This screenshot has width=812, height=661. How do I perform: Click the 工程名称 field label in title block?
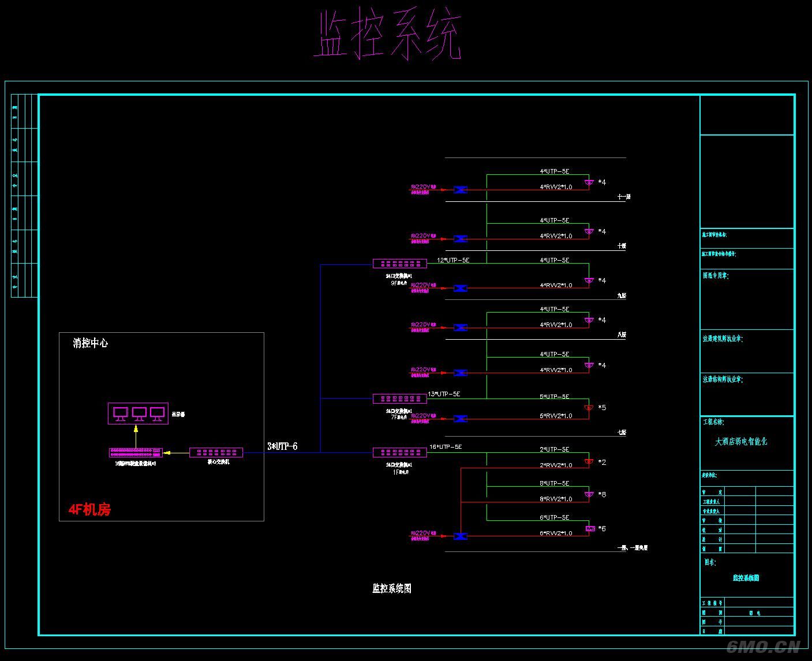[713, 422]
